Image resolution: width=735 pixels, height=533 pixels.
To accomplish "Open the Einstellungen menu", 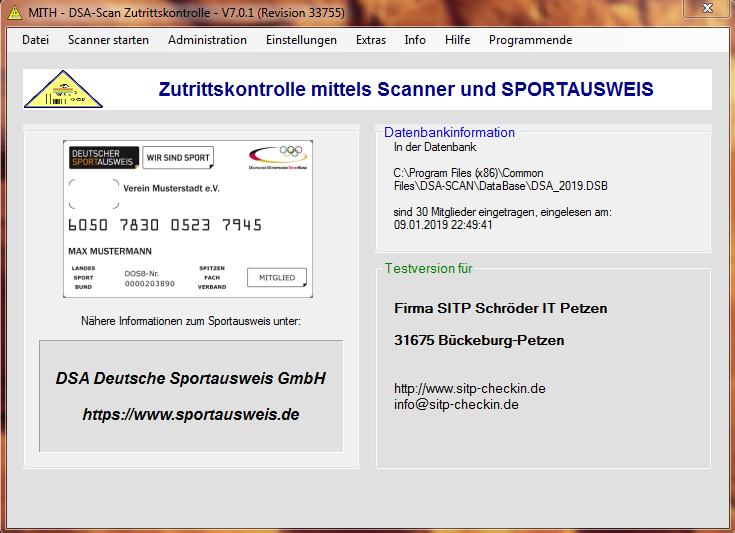I will tap(301, 40).
